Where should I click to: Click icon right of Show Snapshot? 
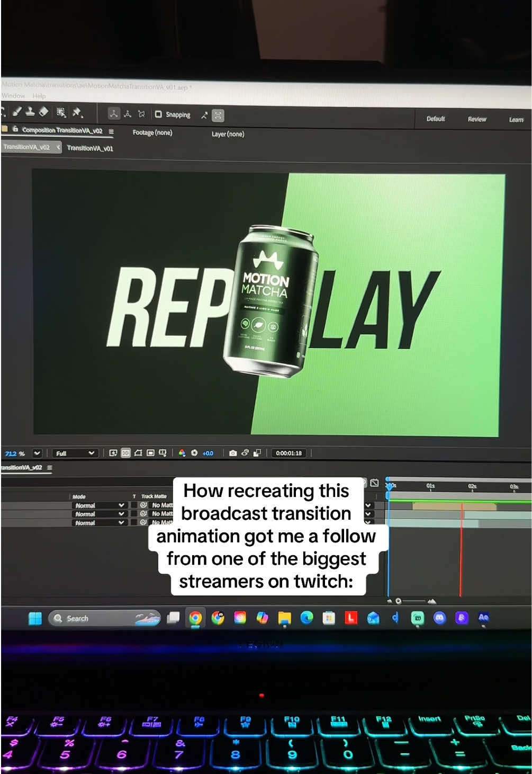(257, 453)
